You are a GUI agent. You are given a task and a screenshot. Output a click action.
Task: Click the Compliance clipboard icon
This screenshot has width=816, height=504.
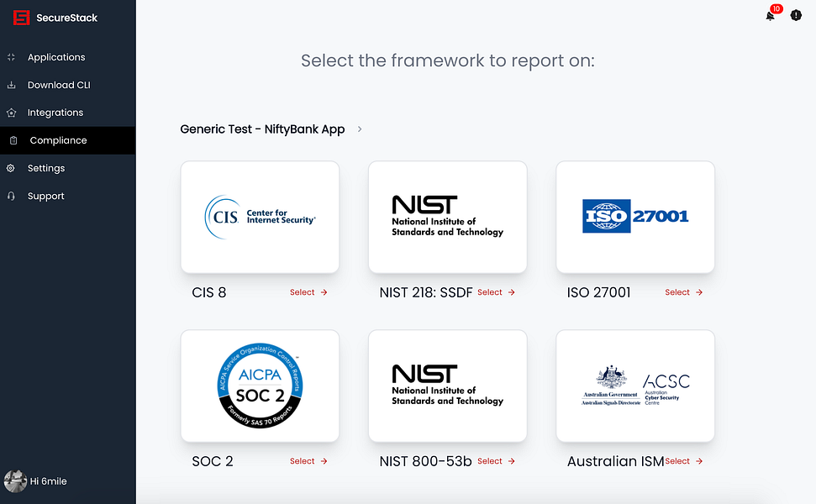click(13, 140)
